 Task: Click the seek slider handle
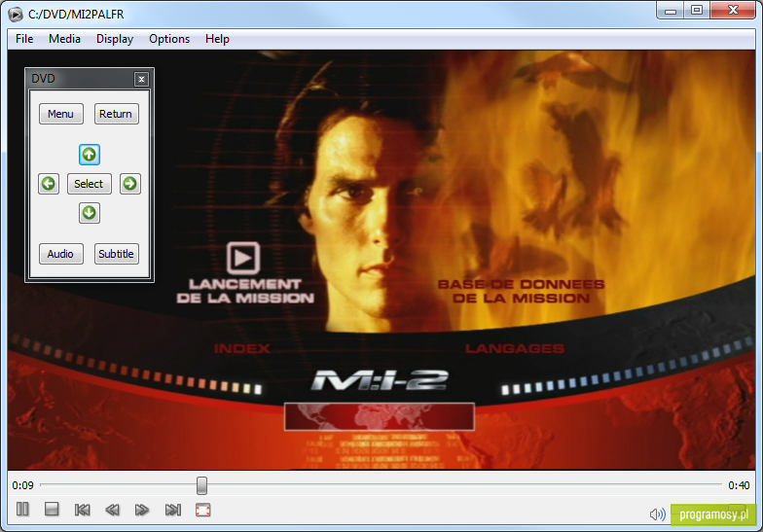(x=201, y=485)
